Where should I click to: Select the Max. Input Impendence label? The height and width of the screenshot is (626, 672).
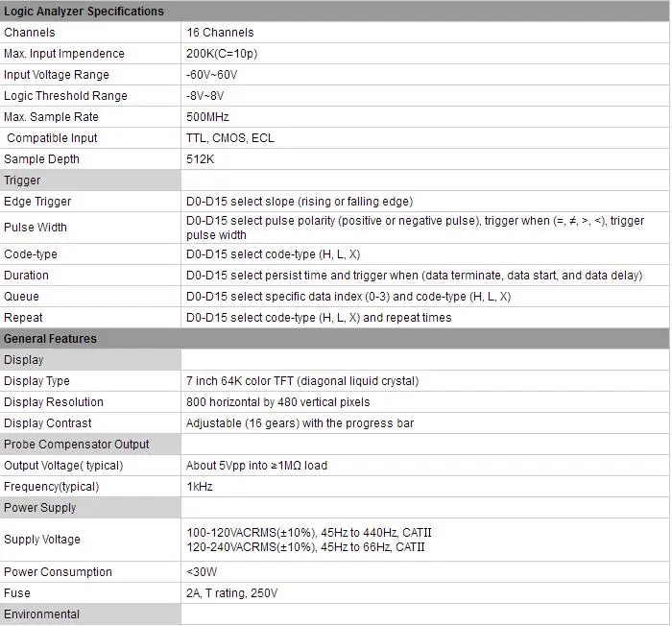[64, 54]
